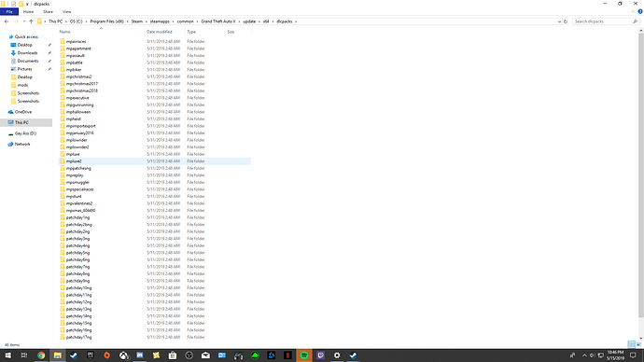Open Google Chrome from taskbar
Viewport: 644px width, 362px height.
tap(41, 355)
